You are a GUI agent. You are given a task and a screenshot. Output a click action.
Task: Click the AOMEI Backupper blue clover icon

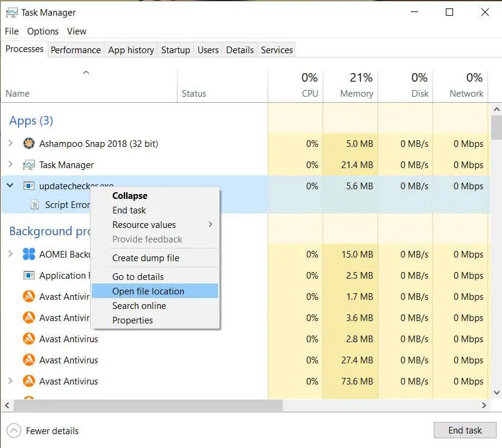[29, 254]
